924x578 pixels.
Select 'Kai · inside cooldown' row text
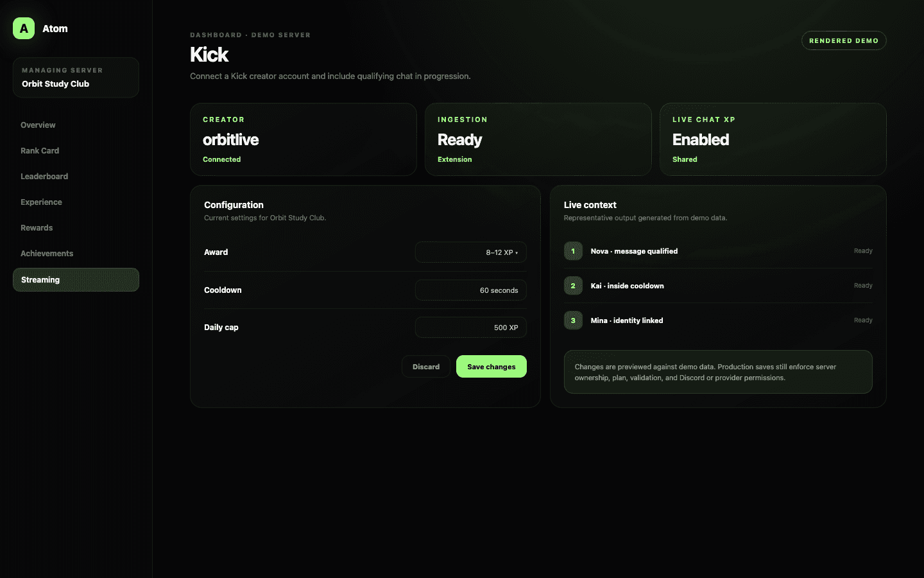(627, 286)
